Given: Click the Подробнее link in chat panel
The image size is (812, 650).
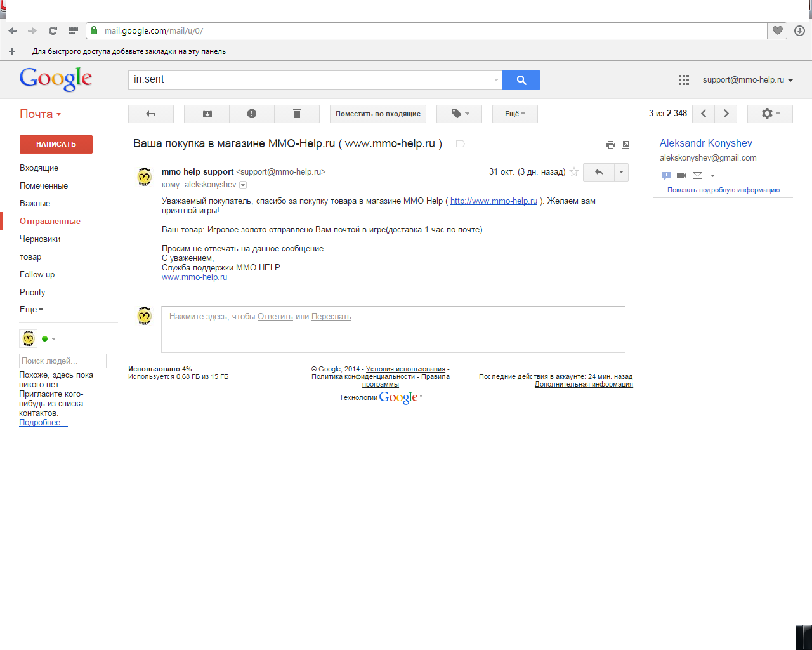Looking at the screenshot, I should click(43, 423).
